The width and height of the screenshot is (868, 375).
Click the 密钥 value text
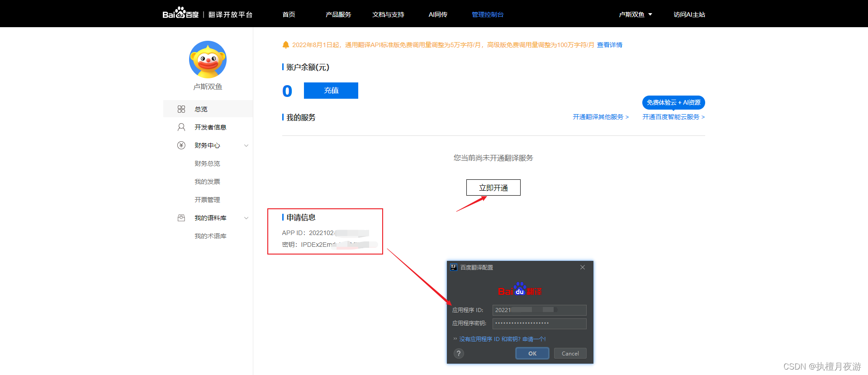click(x=339, y=245)
